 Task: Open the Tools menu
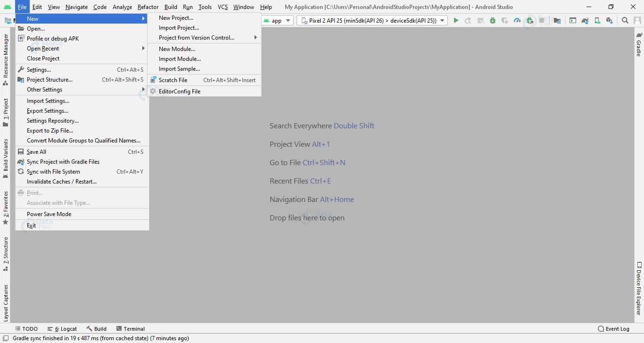pyautogui.click(x=205, y=7)
